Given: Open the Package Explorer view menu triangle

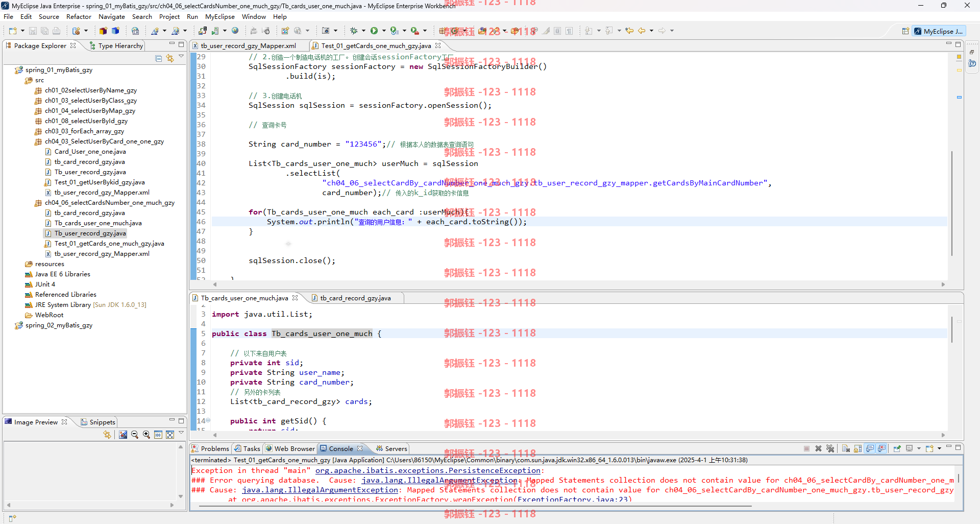Looking at the screenshot, I should (x=181, y=57).
